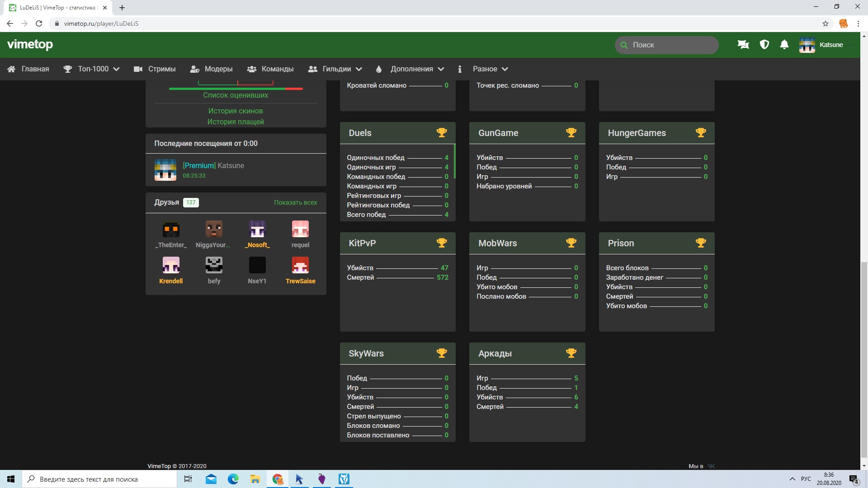The height and width of the screenshot is (488, 868).
Task: Go to Главная page
Action: click(x=28, y=69)
